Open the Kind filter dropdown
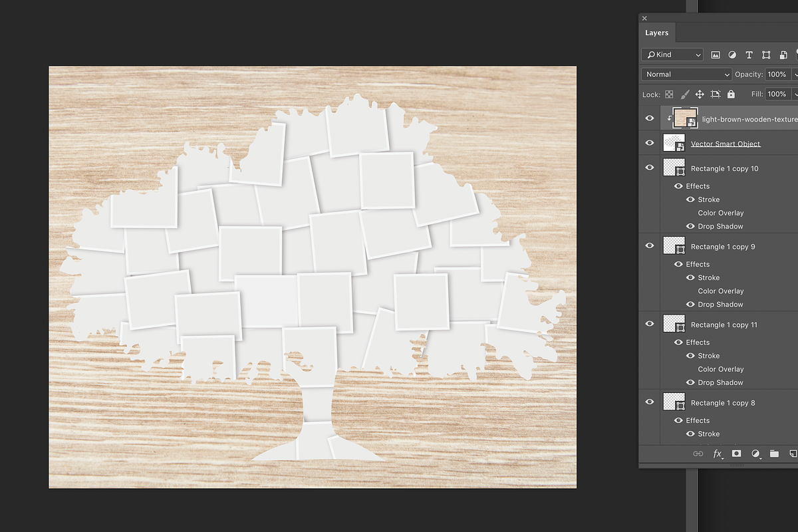This screenshot has height=532, width=798. pyautogui.click(x=672, y=55)
